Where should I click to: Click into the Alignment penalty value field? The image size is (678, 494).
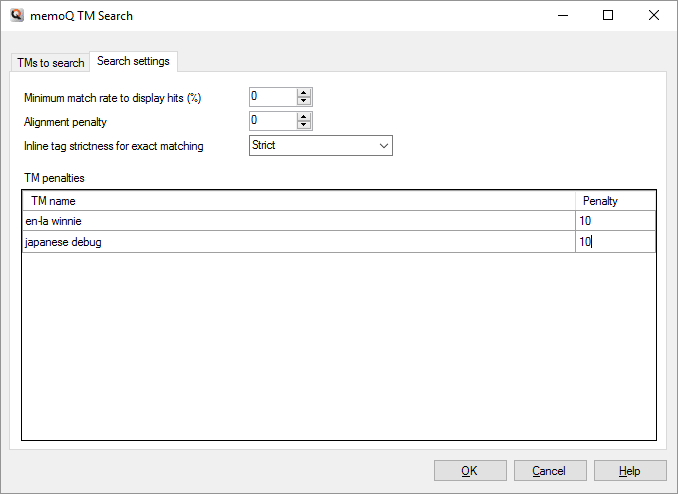272,121
